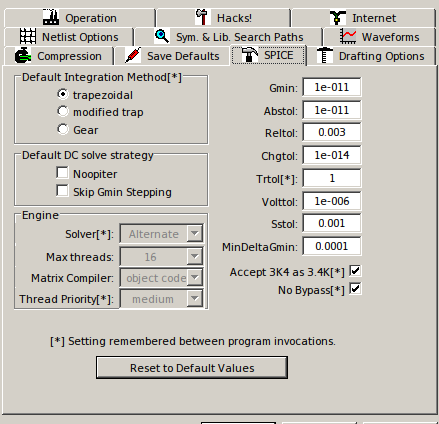The width and height of the screenshot is (439, 424).
Task: Click the Gmin value field
Action: coord(332,87)
